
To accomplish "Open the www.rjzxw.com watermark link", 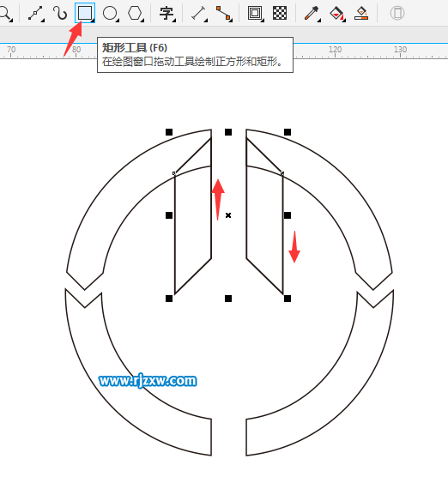I will click(x=148, y=381).
